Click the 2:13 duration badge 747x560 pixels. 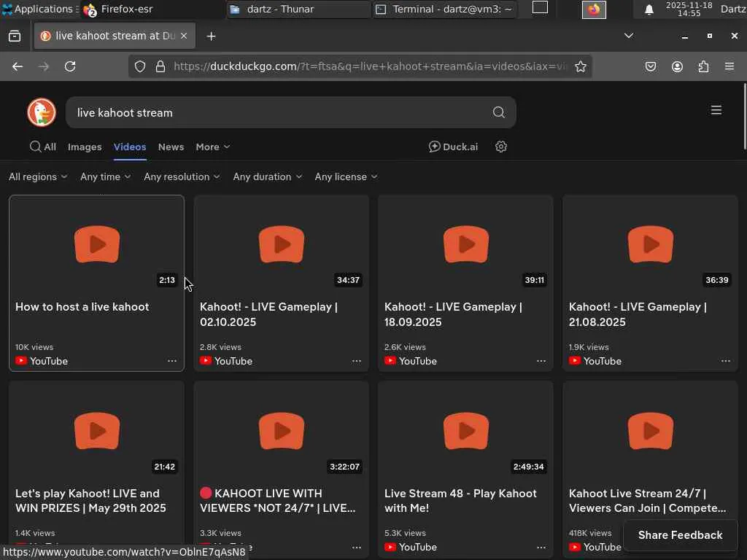(x=167, y=280)
